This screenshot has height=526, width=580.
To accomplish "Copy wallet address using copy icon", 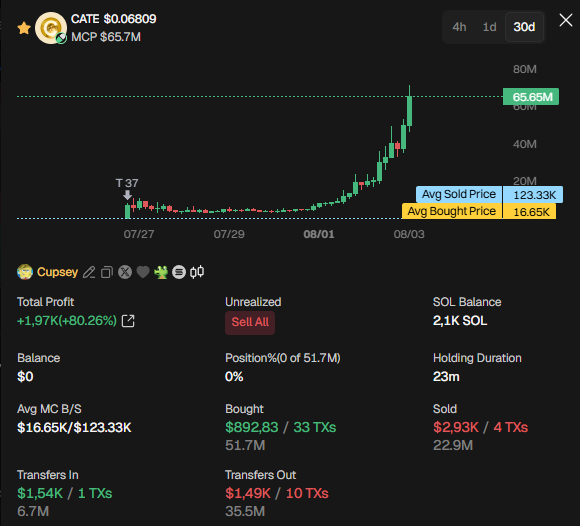I will [107, 272].
